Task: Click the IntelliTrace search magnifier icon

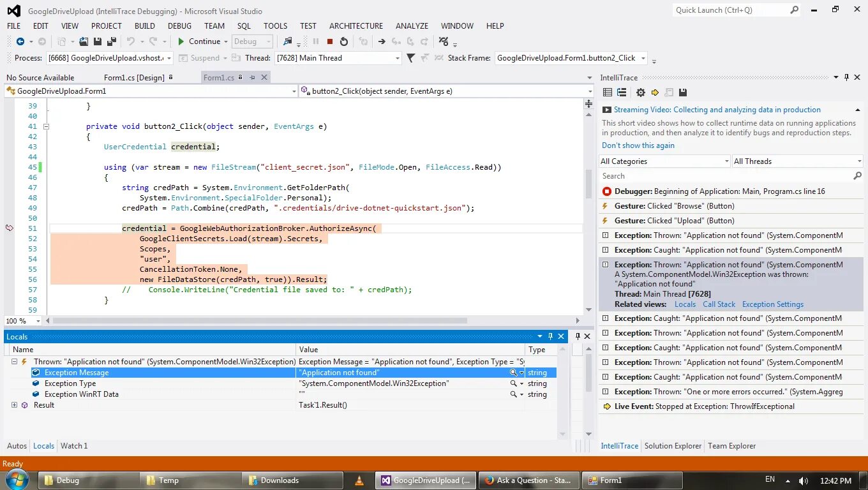Action: coord(857,175)
